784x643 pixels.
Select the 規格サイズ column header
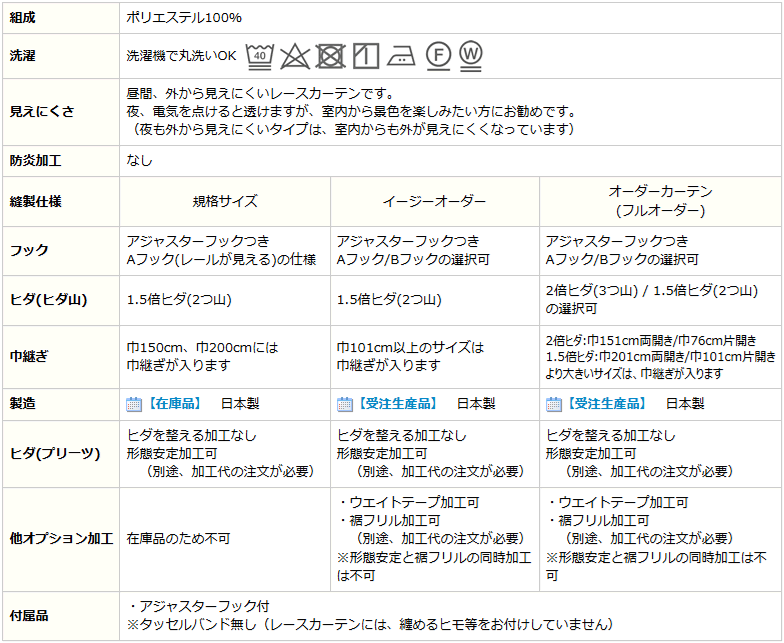coord(225,201)
